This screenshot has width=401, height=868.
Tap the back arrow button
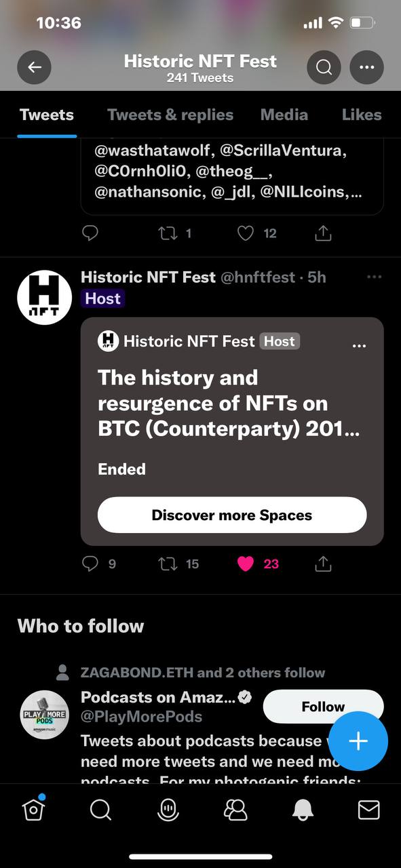pyautogui.click(x=34, y=67)
